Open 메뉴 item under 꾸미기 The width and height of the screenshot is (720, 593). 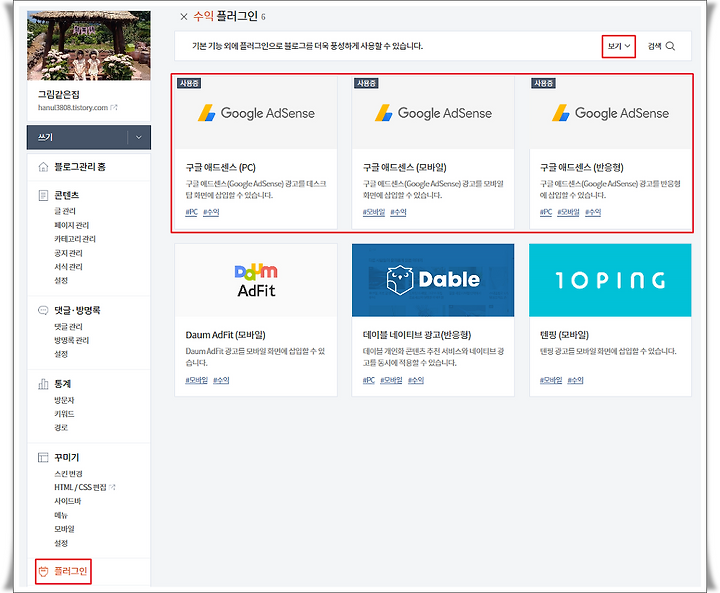pyautogui.click(x=61, y=515)
